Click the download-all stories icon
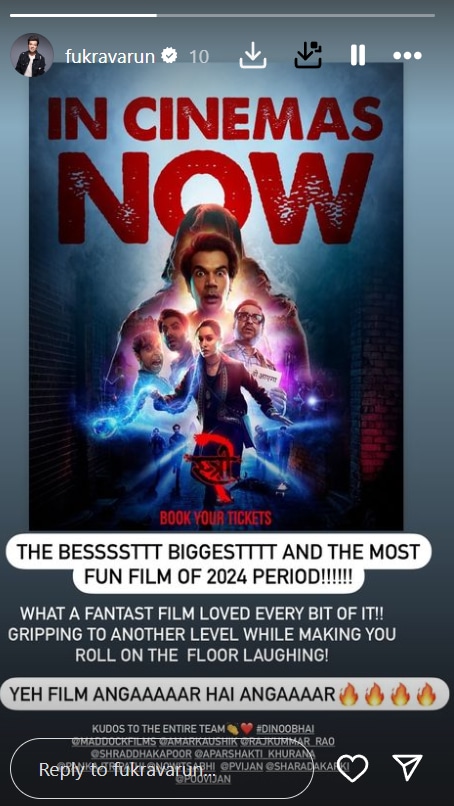This screenshot has width=454, height=806. click(308, 55)
